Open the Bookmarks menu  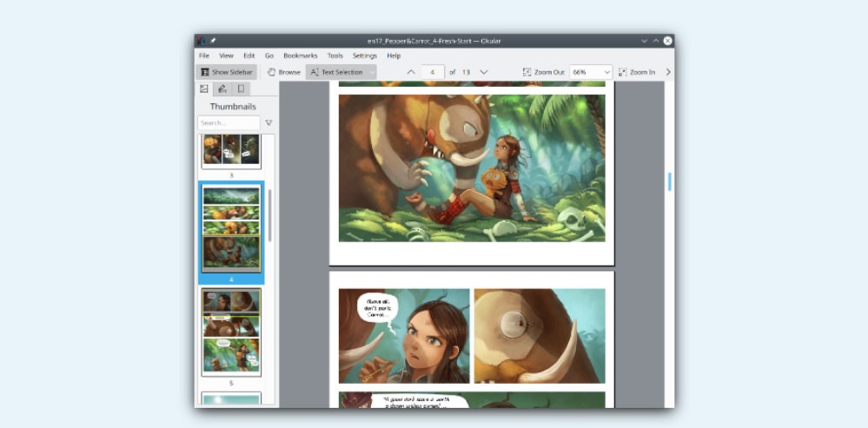click(x=300, y=56)
